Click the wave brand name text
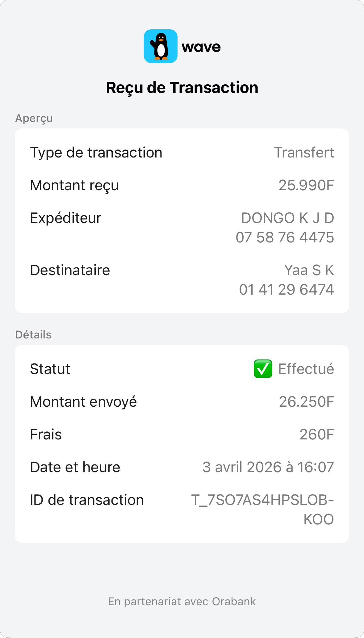The height and width of the screenshot is (638, 364). [x=201, y=47]
